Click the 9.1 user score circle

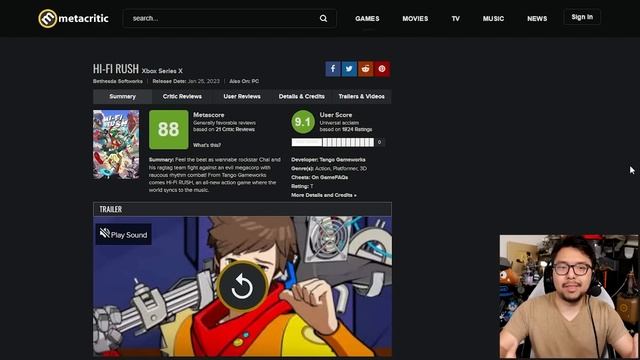pyautogui.click(x=303, y=122)
